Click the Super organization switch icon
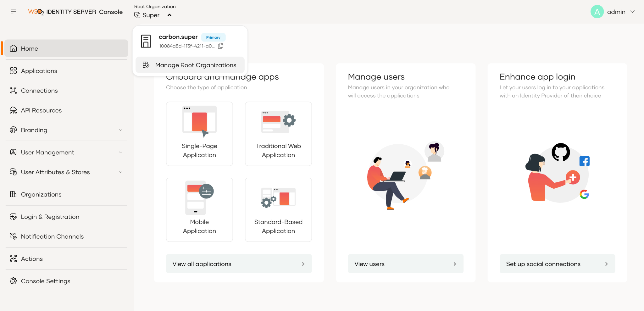The height and width of the screenshot is (311, 644). coord(137,15)
